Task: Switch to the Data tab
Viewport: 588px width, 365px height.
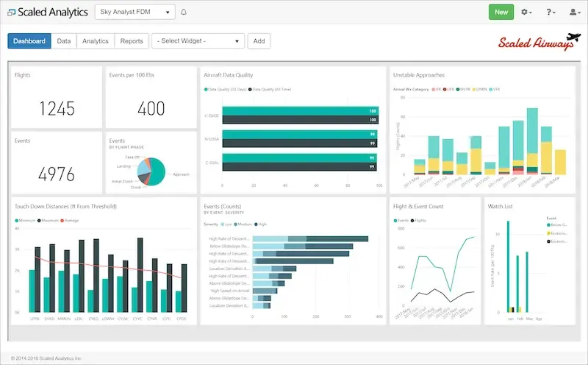Action: [x=64, y=41]
